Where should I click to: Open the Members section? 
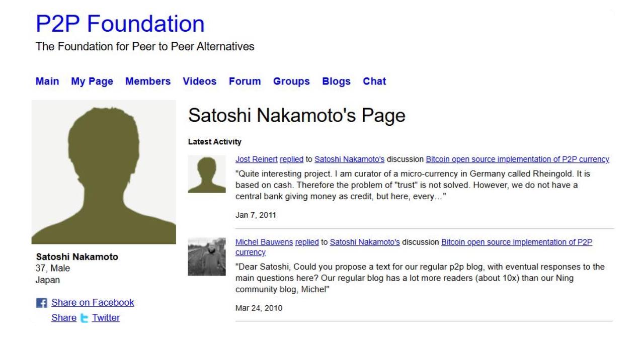[148, 81]
